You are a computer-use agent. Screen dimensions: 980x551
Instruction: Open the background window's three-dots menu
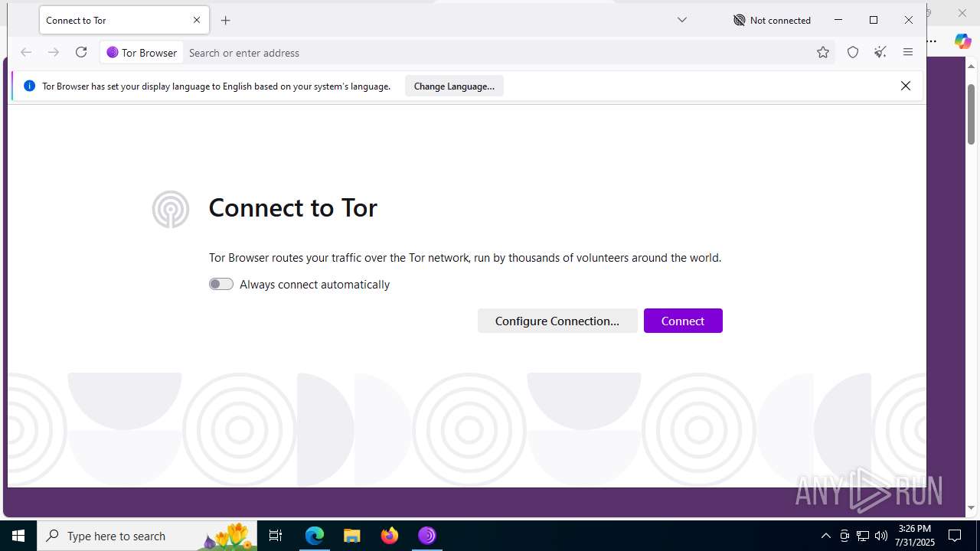click(932, 41)
